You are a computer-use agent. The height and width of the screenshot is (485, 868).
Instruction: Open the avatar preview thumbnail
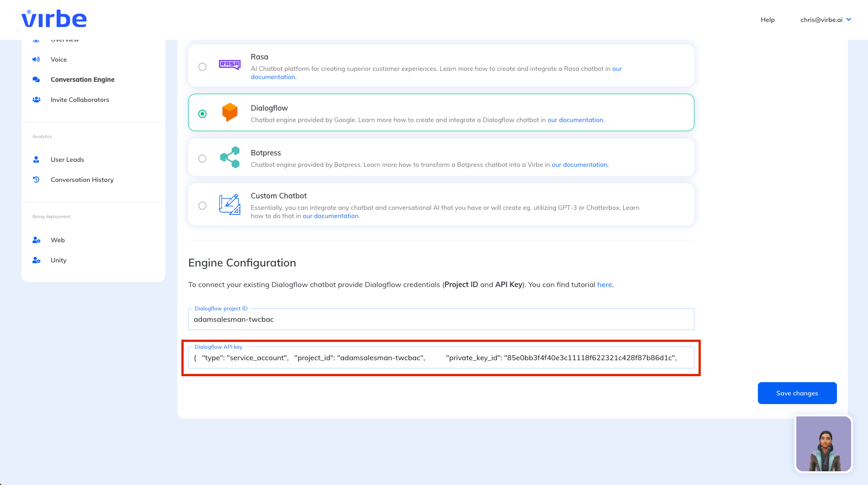[x=823, y=443]
